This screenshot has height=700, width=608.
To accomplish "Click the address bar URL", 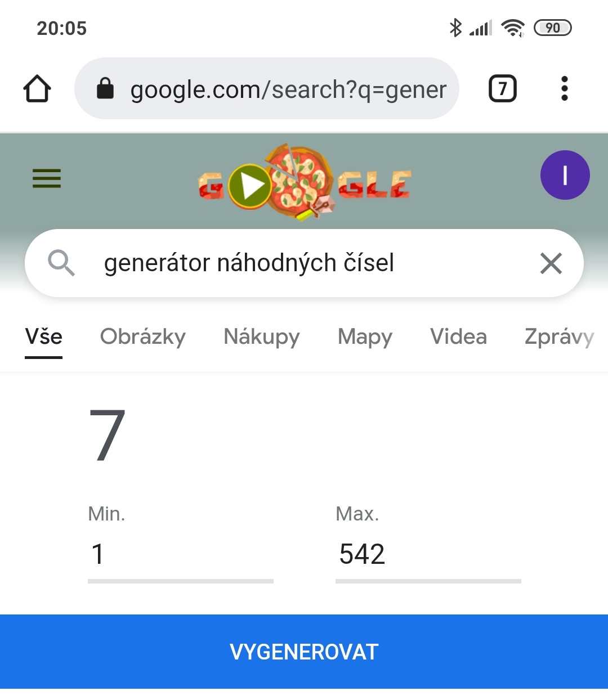I will point(288,89).
